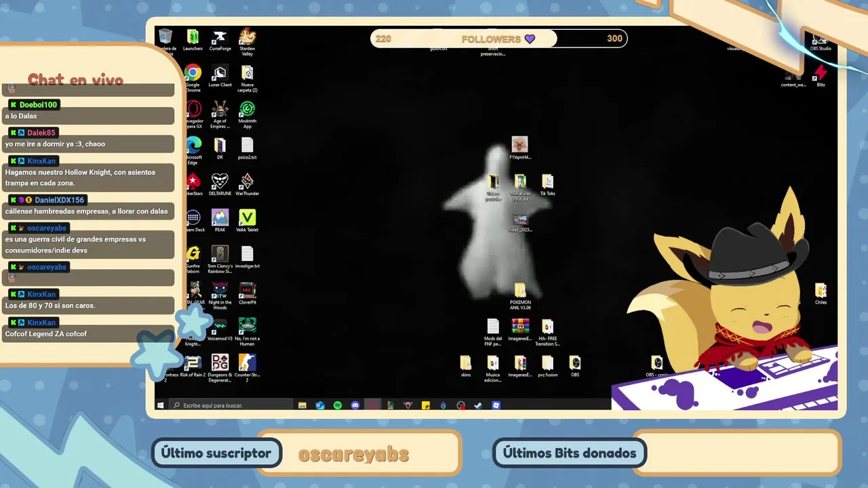Open the Windows Start menu
Image resolution: width=868 pixels, height=488 pixels.
(x=161, y=405)
